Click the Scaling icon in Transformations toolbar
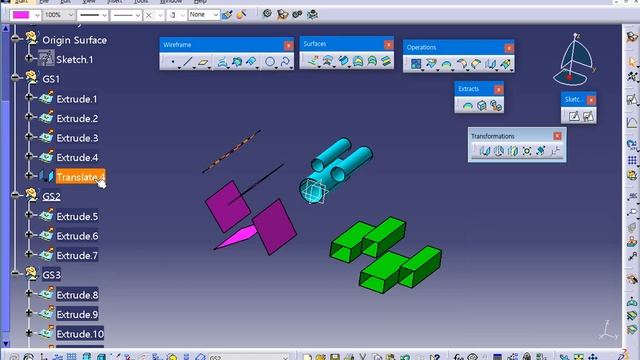Viewport: 640px width, 360px height. pos(527,151)
